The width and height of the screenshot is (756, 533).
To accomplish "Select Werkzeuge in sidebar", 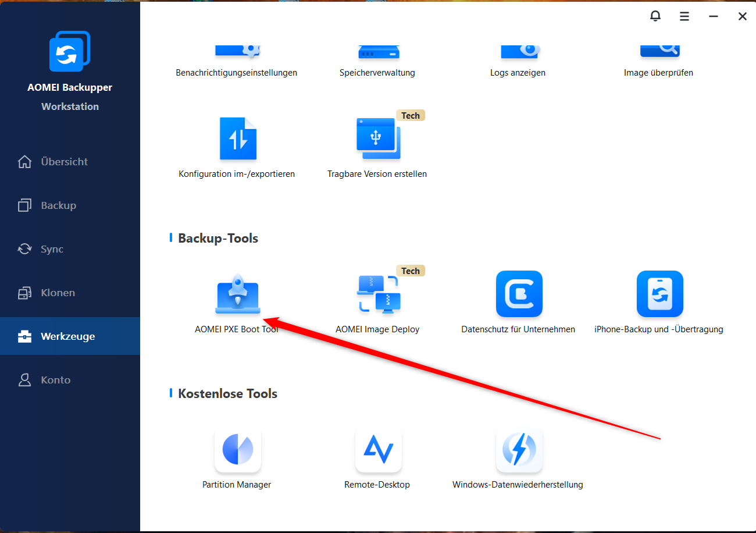I will [x=70, y=336].
